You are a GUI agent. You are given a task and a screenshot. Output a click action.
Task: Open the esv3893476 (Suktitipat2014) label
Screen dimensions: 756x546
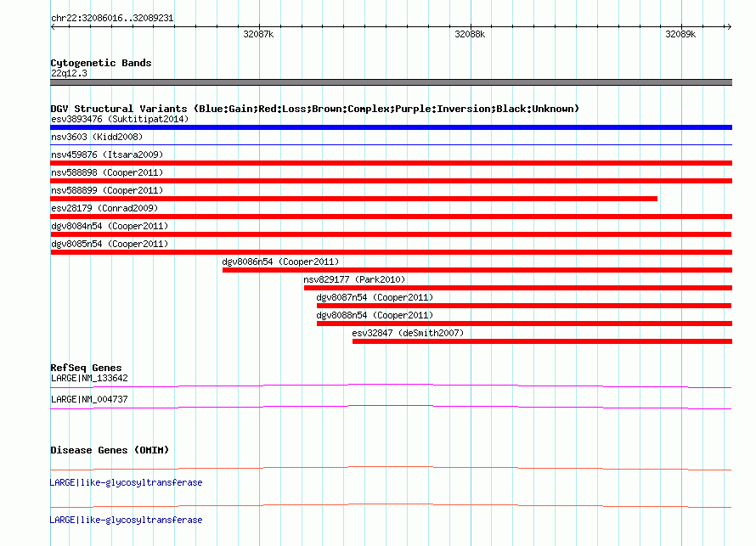(120, 119)
